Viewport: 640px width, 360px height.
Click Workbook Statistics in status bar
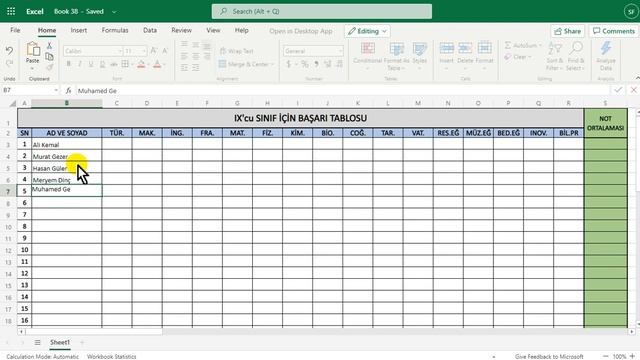[111, 356]
